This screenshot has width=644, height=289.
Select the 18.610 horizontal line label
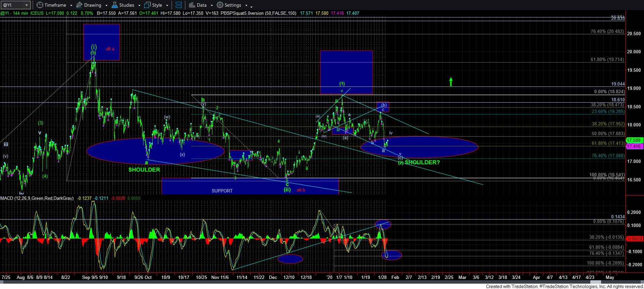[618, 100]
